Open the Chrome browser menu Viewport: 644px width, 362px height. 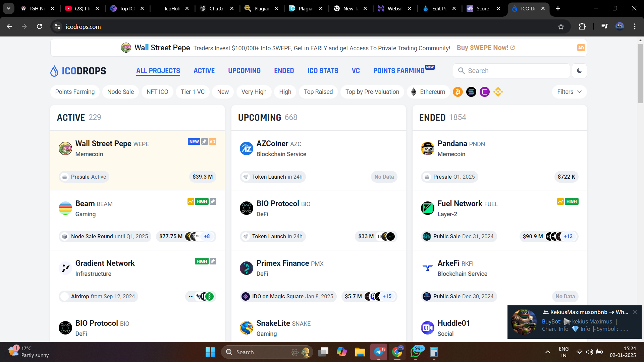point(635,26)
